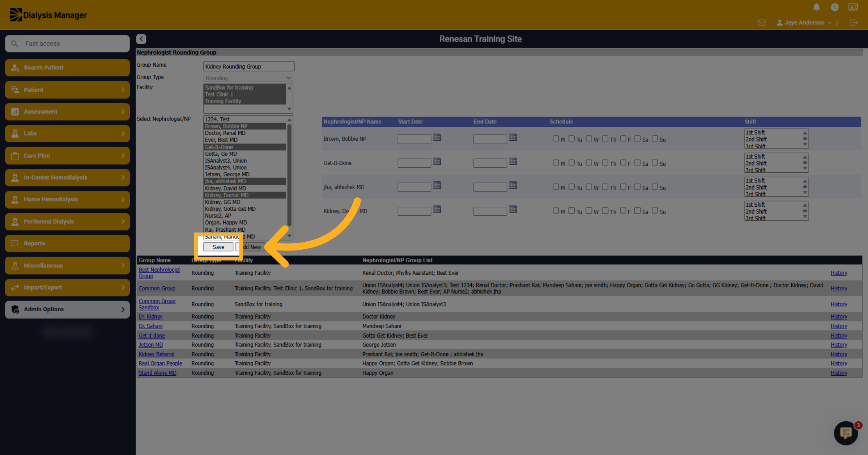Open Search Patient from sidebar

click(67, 68)
